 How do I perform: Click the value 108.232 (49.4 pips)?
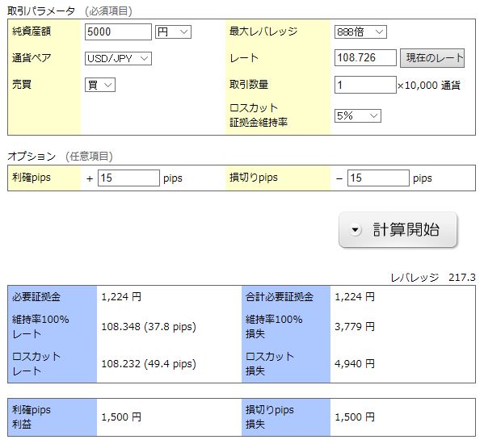[x=149, y=364]
